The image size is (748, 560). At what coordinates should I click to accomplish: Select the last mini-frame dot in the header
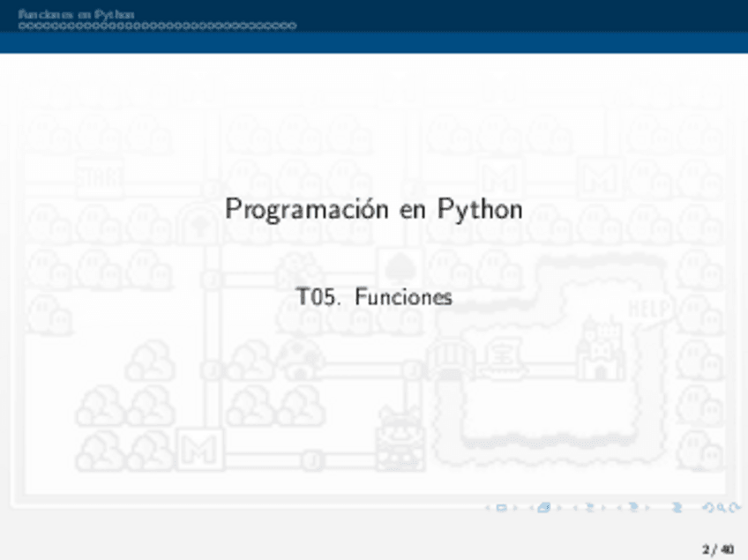click(x=293, y=26)
